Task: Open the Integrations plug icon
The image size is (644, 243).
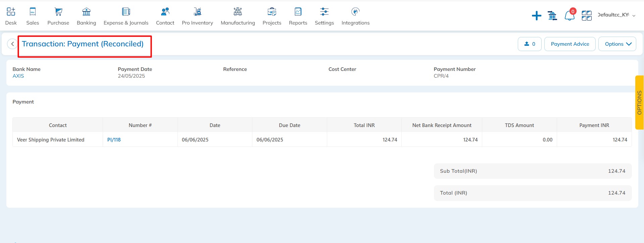Action: [x=355, y=12]
